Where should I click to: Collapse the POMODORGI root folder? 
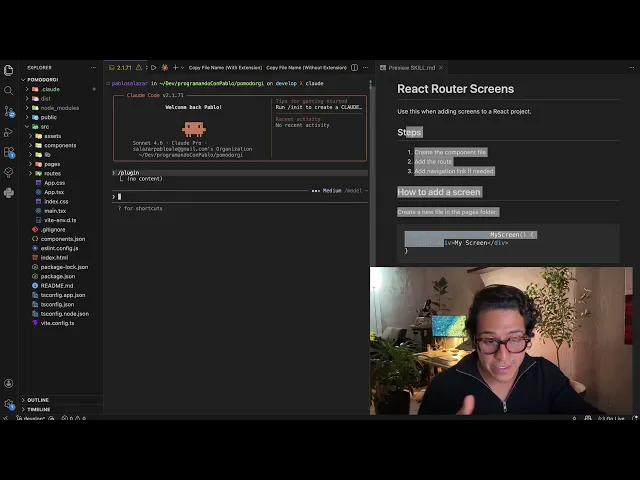pos(61,80)
